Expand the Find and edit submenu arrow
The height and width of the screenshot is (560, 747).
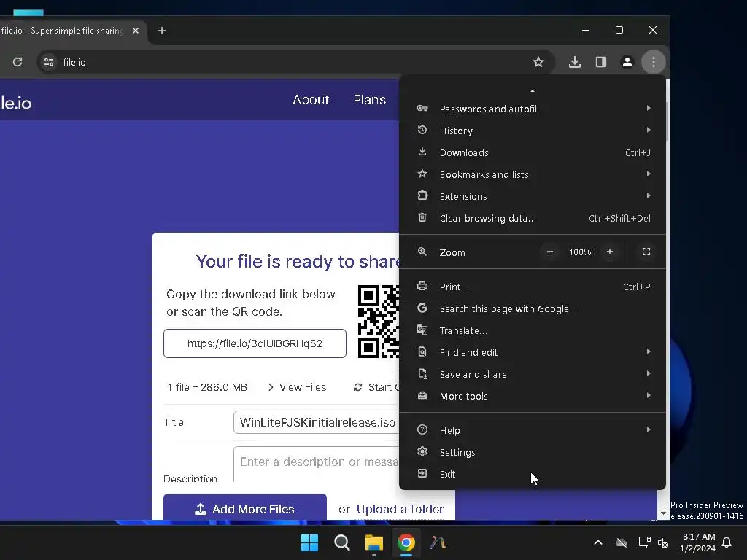[x=649, y=352]
